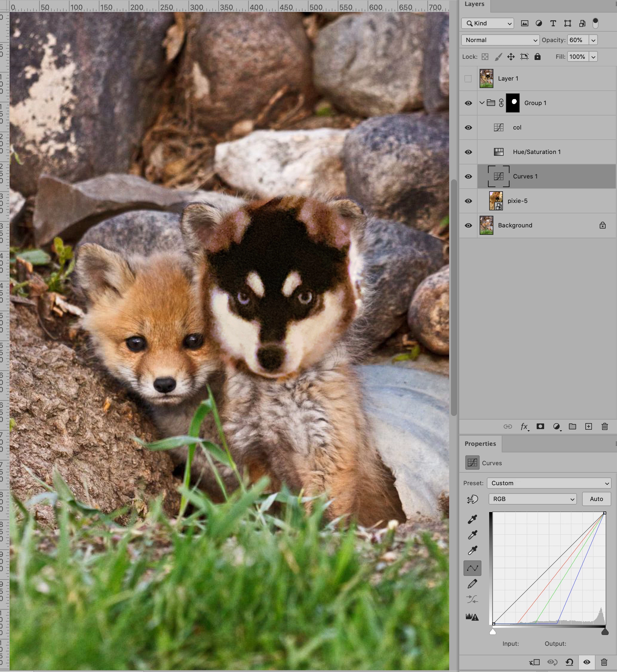Hide the Hue/Saturation 1 layer

click(468, 152)
